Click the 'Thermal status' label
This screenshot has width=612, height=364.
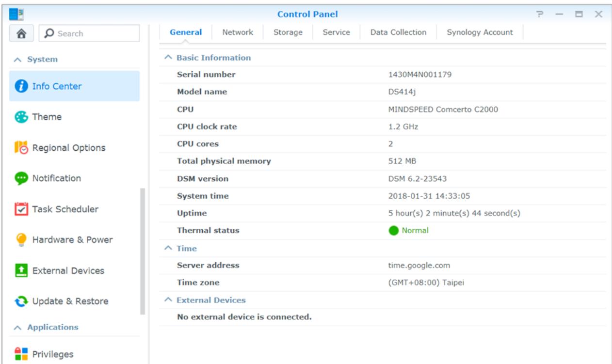pos(208,231)
